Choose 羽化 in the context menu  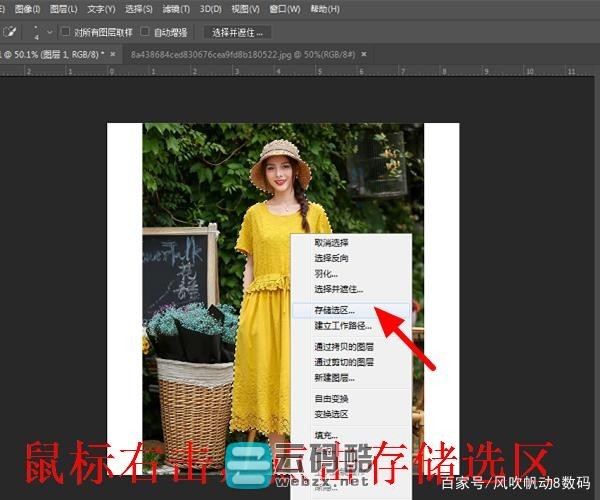click(x=326, y=273)
